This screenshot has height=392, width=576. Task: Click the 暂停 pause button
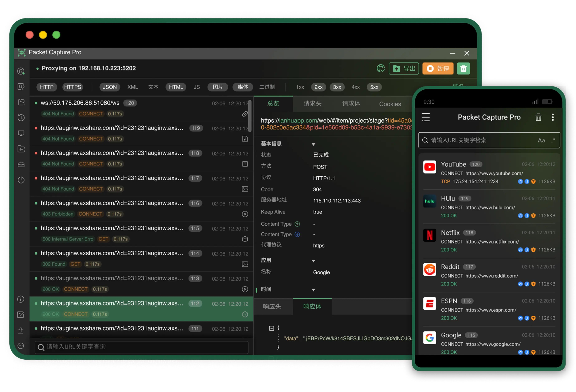[438, 68]
